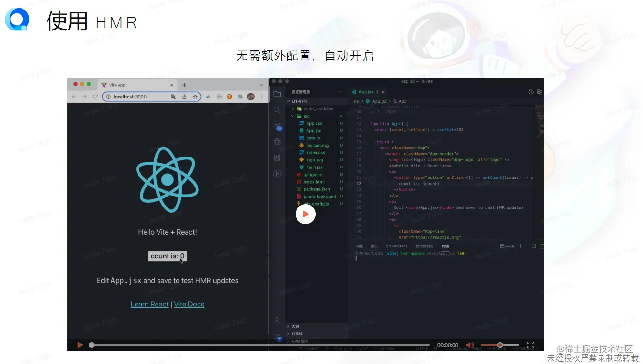Mute the video with the speaker icon
643x364 pixels.
point(470,345)
